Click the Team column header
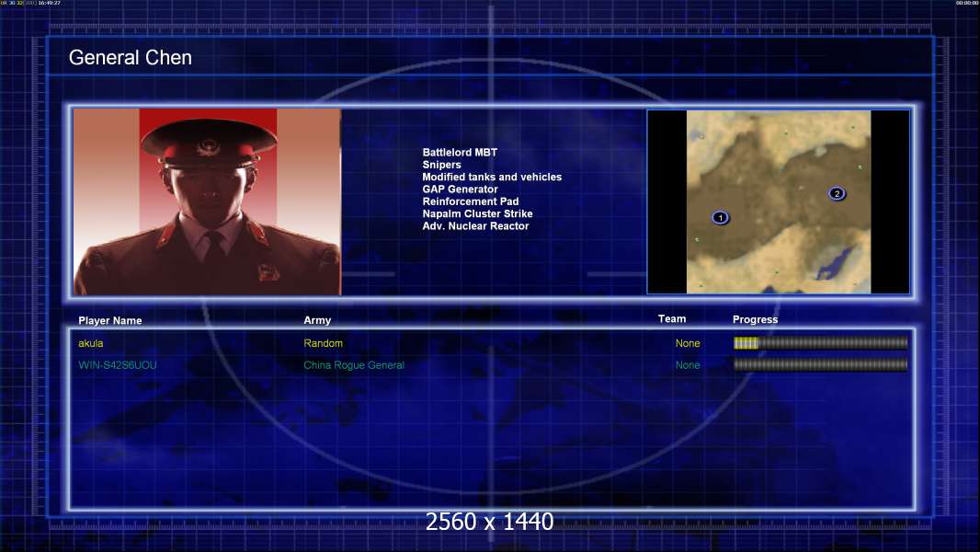This screenshot has width=980, height=552. (x=672, y=319)
